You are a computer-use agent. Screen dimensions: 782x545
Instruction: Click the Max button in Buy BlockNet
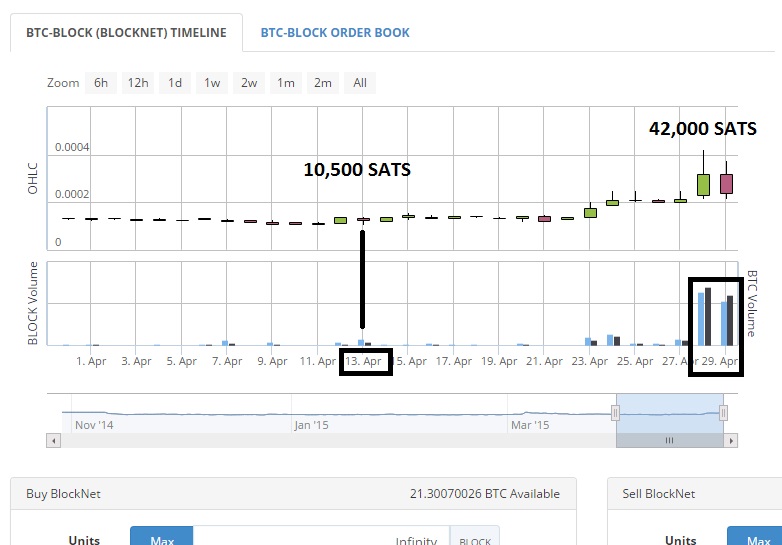point(162,537)
